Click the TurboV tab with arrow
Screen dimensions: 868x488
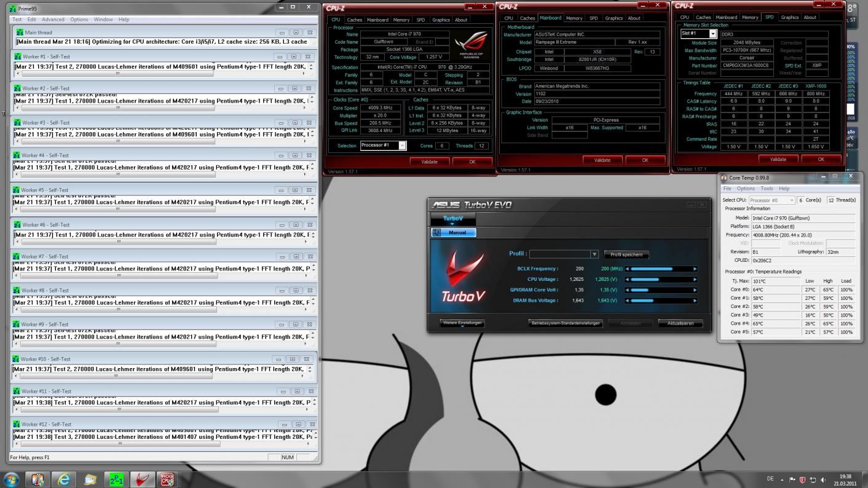point(453,219)
